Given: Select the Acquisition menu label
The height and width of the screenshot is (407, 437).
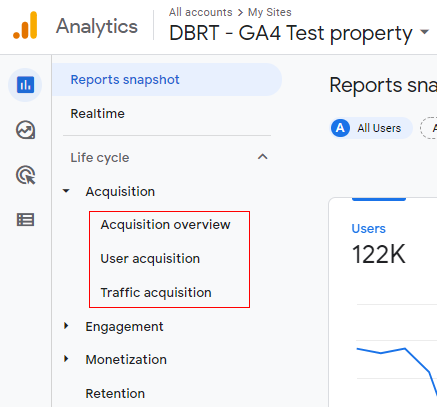Looking at the screenshot, I should pyautogui.click(x=120, y=192).
